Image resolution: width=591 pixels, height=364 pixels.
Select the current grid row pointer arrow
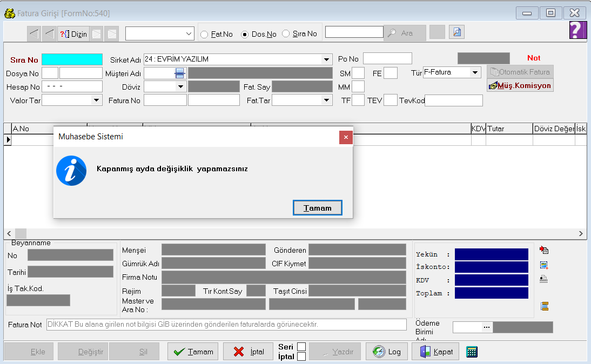(8, 140)
